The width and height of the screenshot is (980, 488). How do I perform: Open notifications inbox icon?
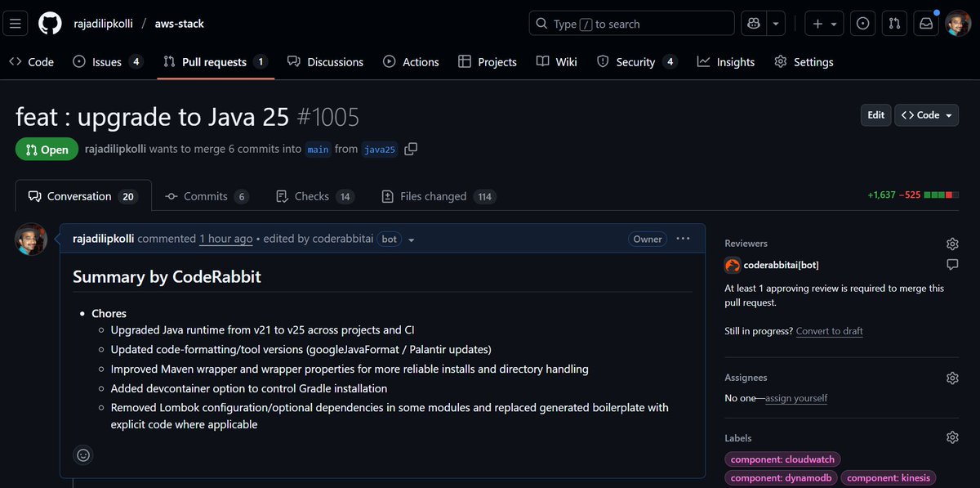click(x=926, y=24)
